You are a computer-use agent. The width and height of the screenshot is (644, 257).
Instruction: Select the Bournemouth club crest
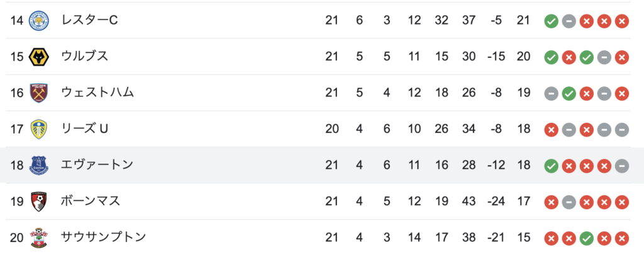(x=39, y=202)
